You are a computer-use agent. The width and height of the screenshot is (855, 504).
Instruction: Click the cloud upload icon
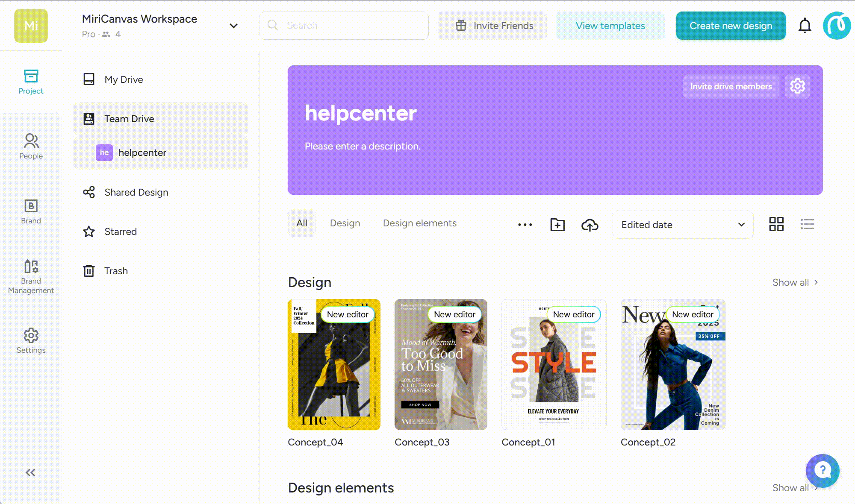click(x=590, y=225)
